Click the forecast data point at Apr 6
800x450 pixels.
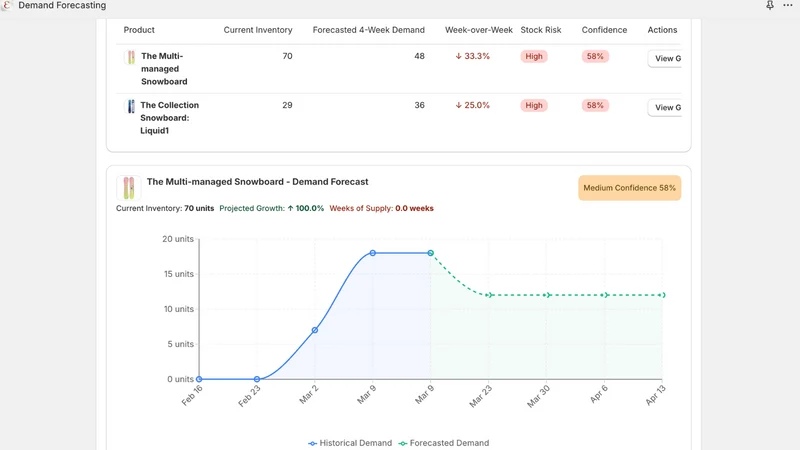pos(604,295)
